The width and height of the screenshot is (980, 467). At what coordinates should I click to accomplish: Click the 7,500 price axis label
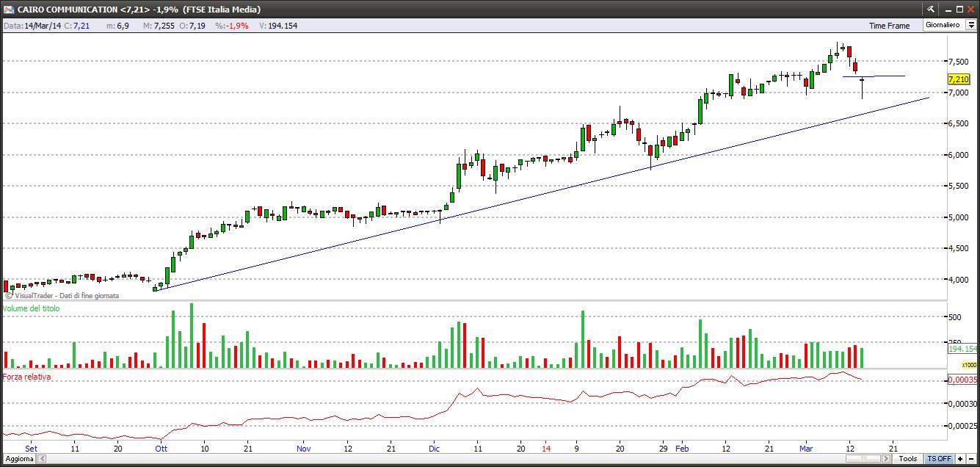click(958, 61)
